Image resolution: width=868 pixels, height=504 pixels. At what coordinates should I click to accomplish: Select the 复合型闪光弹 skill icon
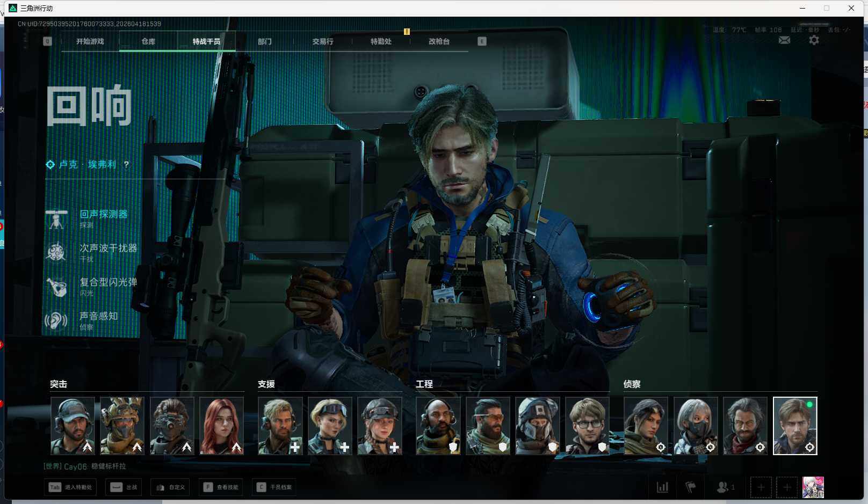56,287
